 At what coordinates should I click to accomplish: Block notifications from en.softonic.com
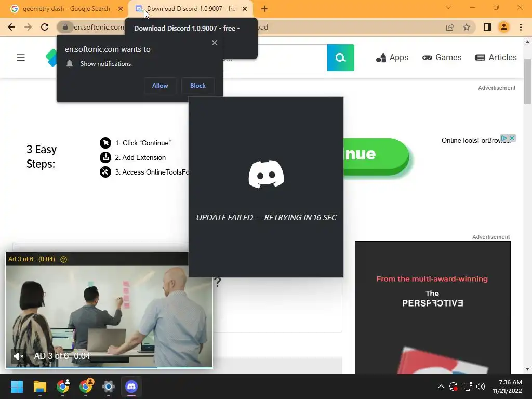click(x=198, y=86)
